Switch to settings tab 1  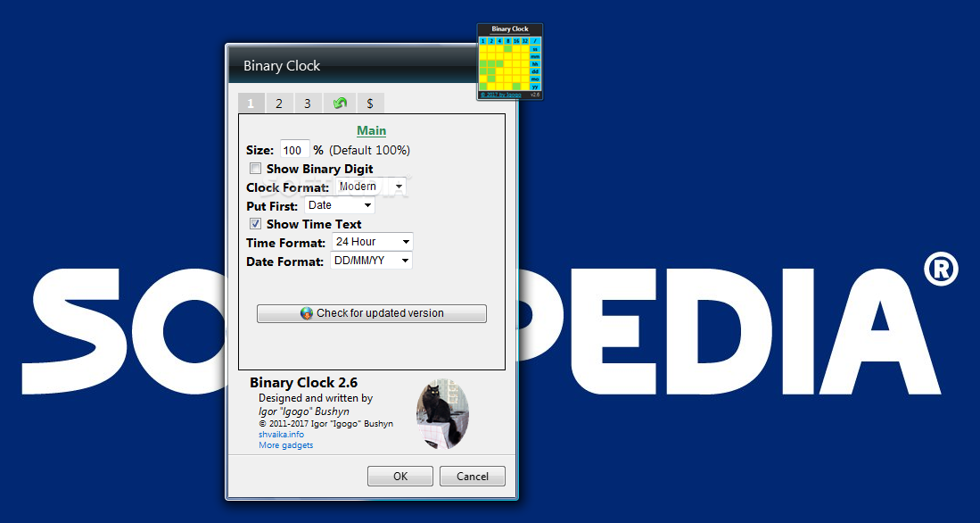pyautogui.click(x=251, y=104)
